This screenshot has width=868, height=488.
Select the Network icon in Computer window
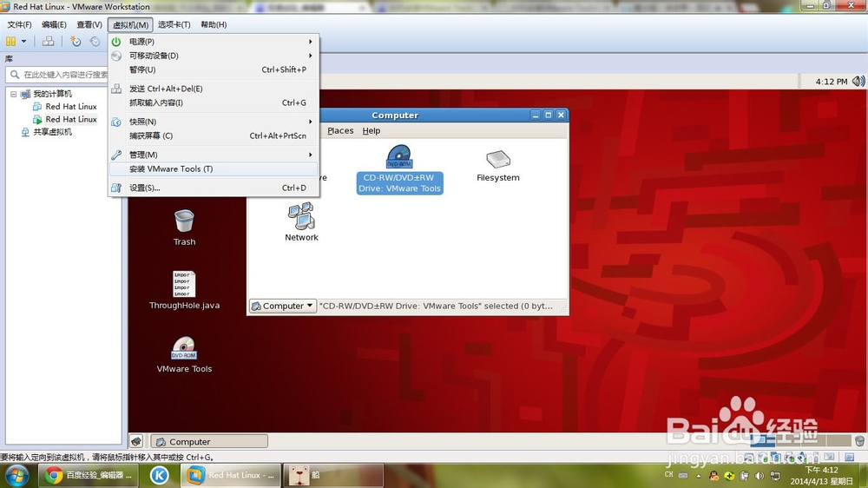(x=302, y=221)
